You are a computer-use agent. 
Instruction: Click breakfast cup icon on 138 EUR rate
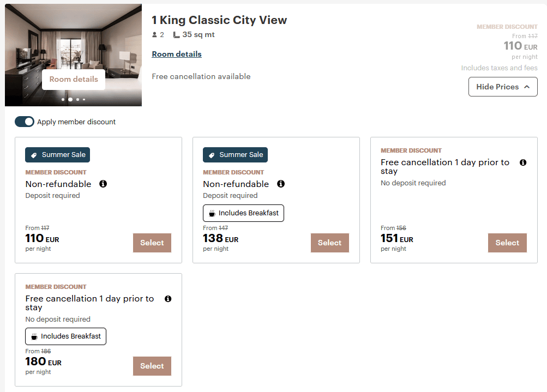tap(212, 213)
